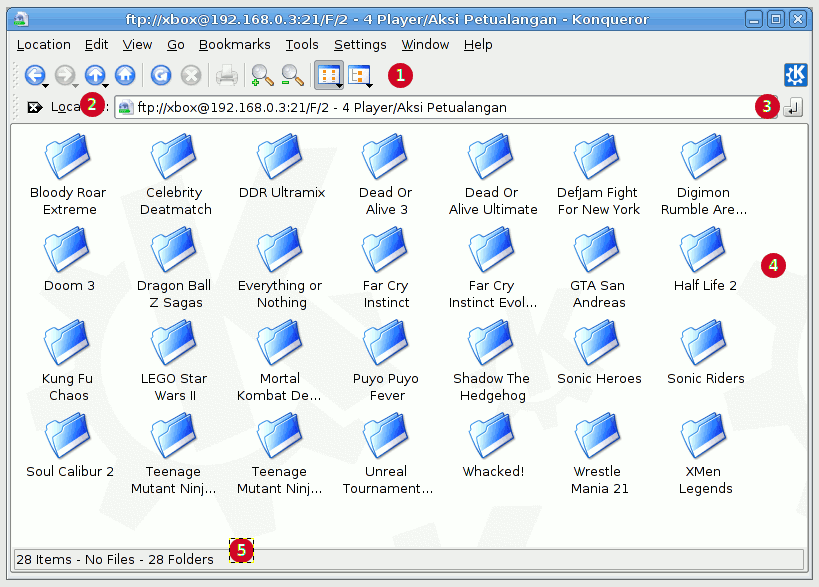
Task: Select the Whacked! folder
Action: pos(493,446)
